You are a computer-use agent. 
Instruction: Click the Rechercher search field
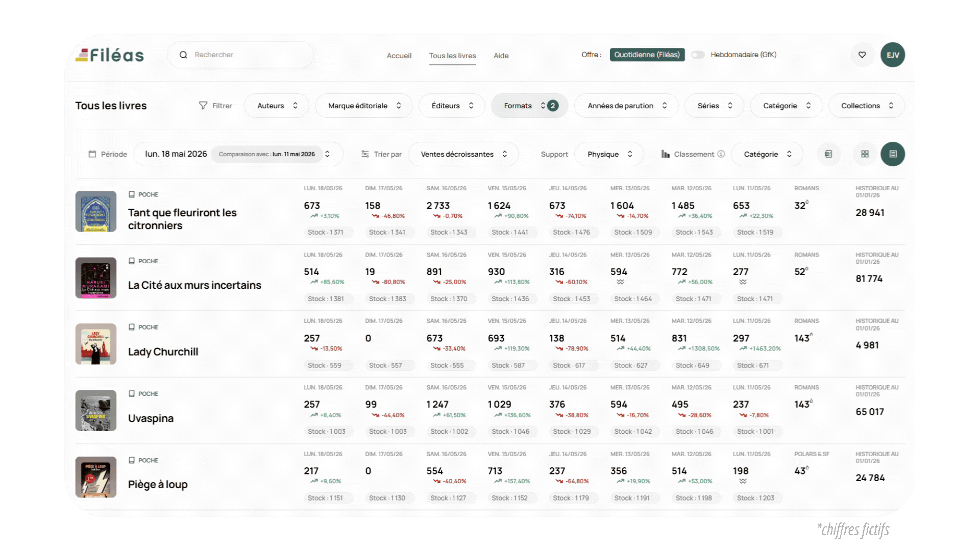click(x=240, y=55)
